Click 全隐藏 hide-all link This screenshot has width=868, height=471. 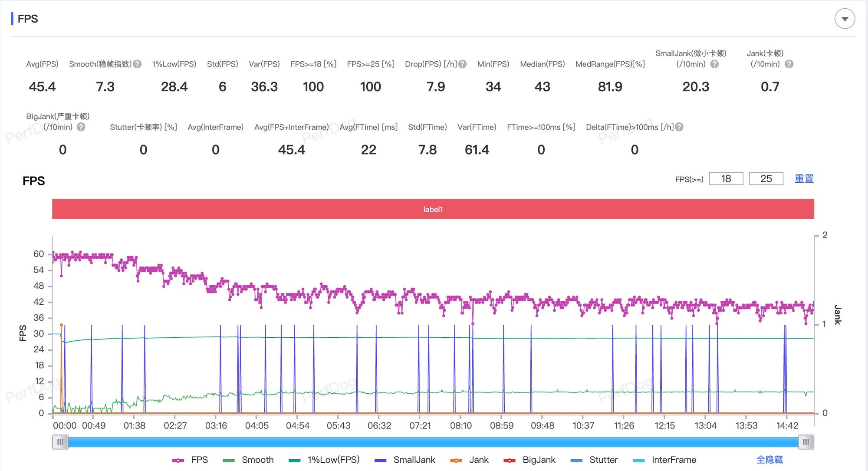coord(769,460)
